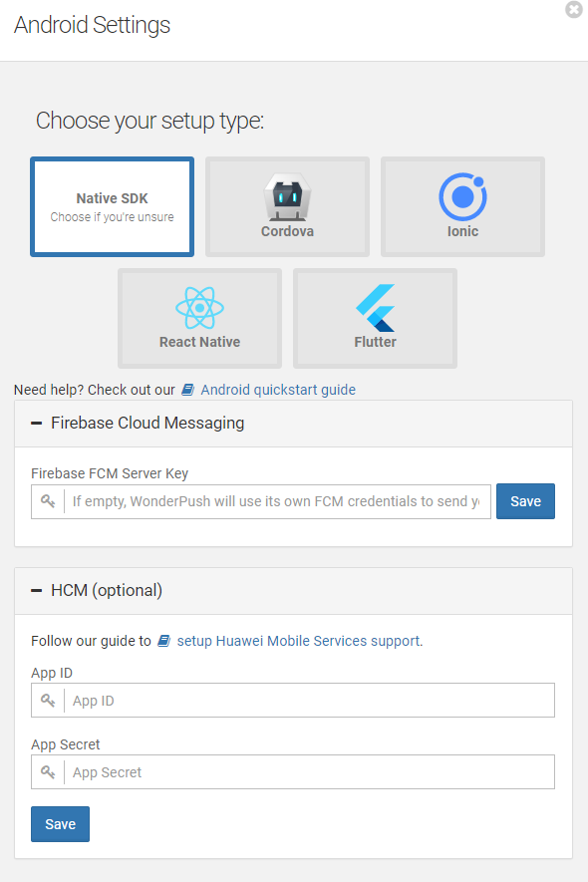Focus the Firebase FCM Server Key input
Viewport: 588px width, 882px height.
pyautogui.click(x=277, y=501)
